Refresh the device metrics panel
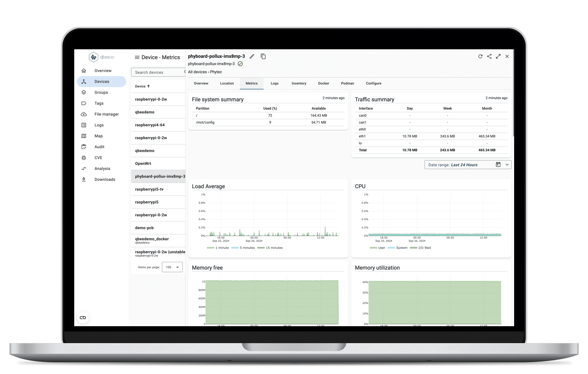Image resolution: width=588 pixels, height=374 pixels. (x=480, y=56)
